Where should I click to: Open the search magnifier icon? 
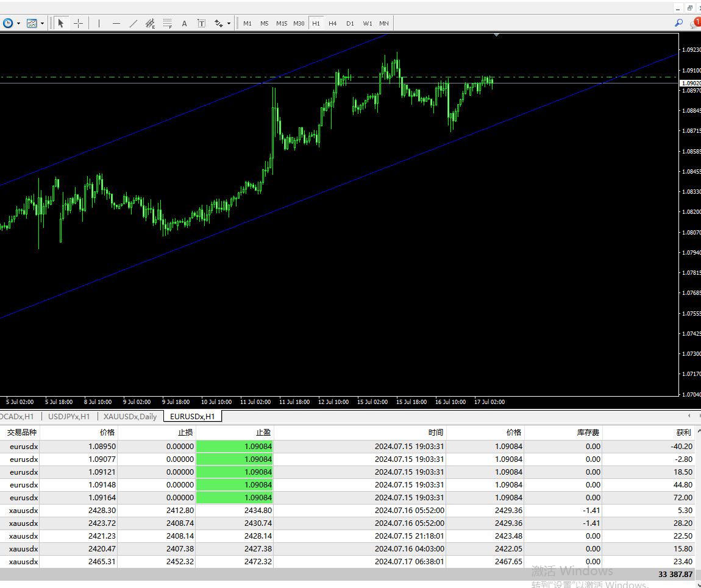(678, 23)
